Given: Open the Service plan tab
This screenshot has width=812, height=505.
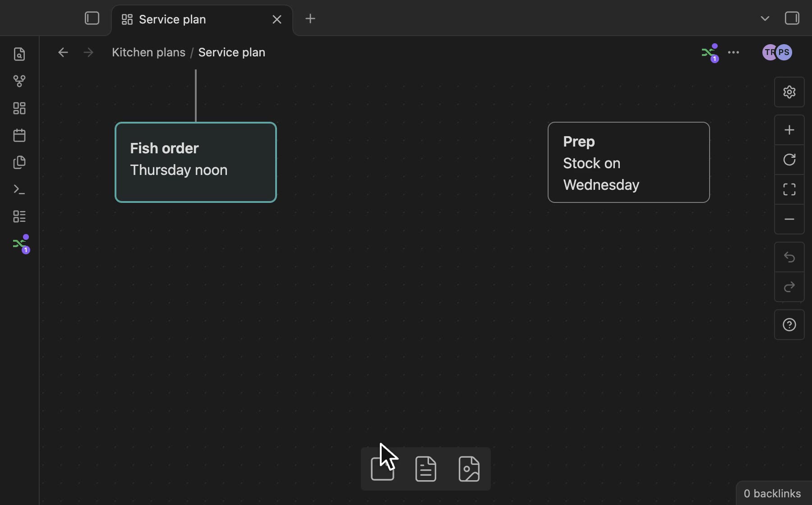Looking at the screenshot, I should (x=202, y=19).
